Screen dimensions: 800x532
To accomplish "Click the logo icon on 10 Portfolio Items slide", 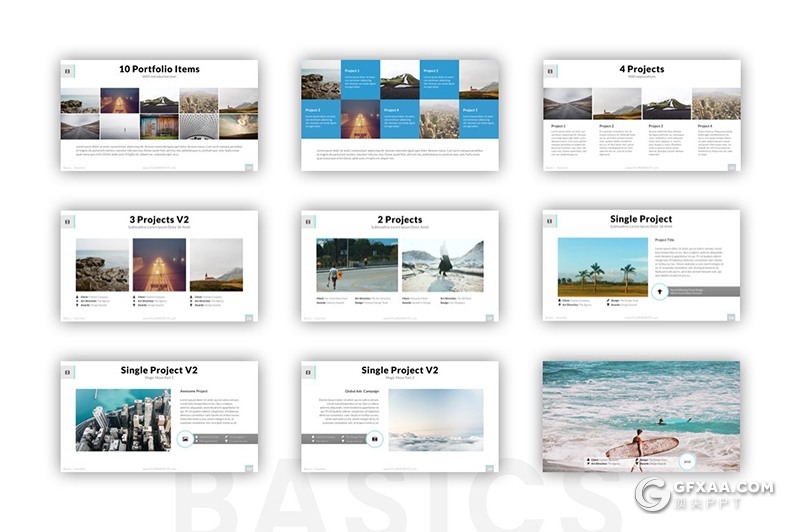I will (x=67, y=71).
